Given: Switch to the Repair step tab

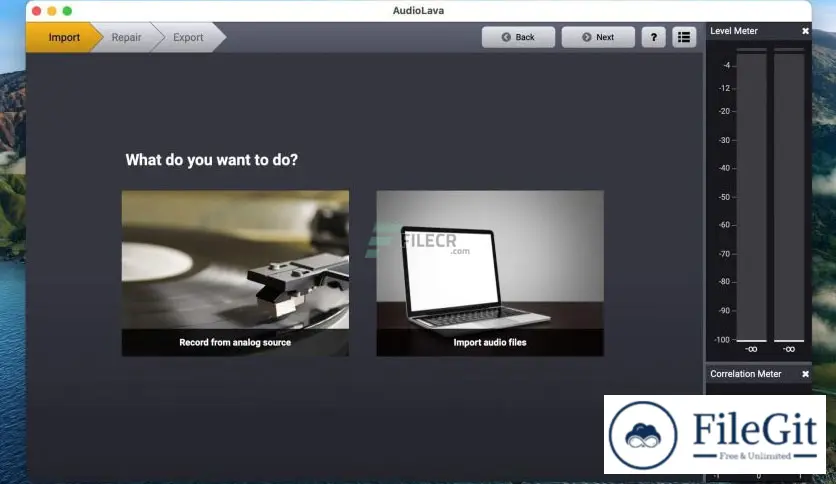Looking at the screenshot, I should click(x=126, y=37).
